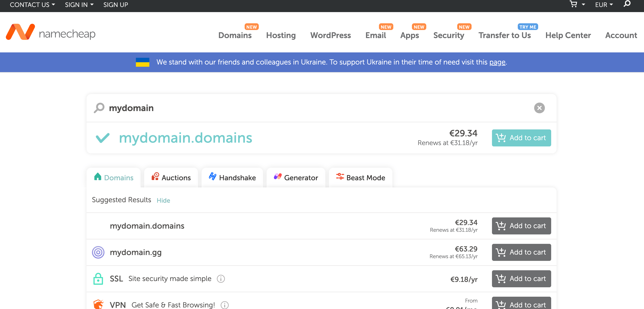Open the VPN info tooltip icon
The height and width of the screenshot is (309, 644).
coord(224,305)
